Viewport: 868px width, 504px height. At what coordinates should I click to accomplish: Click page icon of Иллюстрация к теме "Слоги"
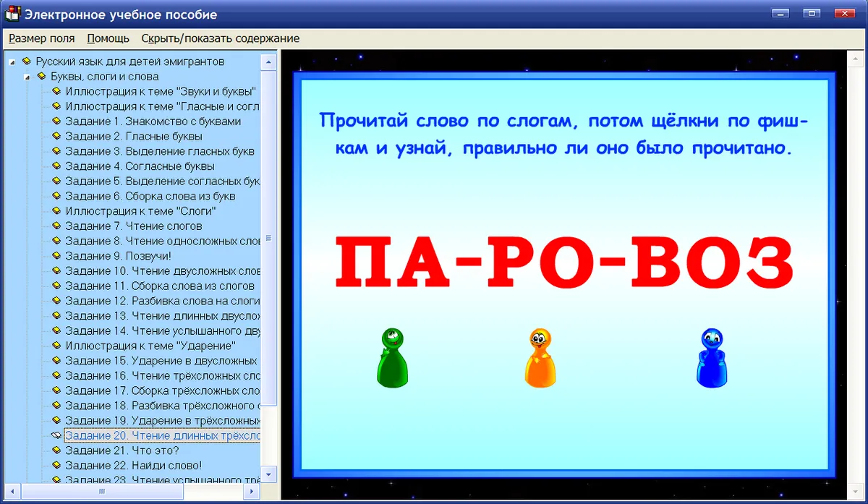pyautogui.click(x=56, y=211)
